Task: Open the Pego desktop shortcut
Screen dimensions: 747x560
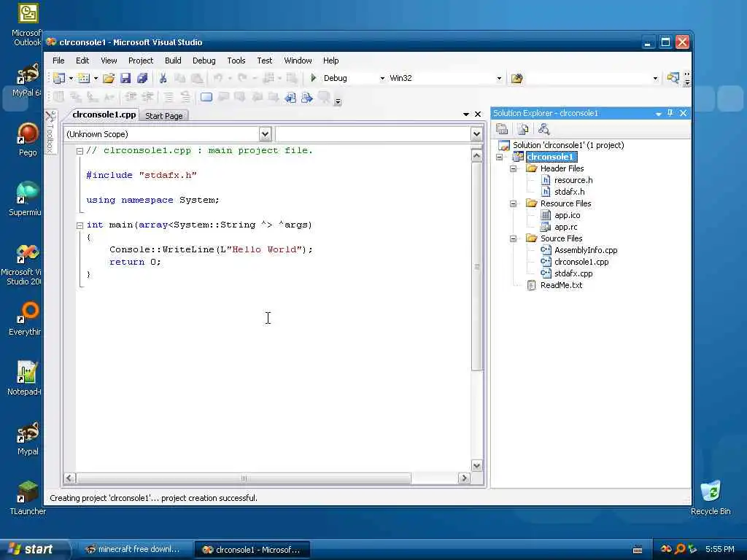Action: click(x=28, y=139)
